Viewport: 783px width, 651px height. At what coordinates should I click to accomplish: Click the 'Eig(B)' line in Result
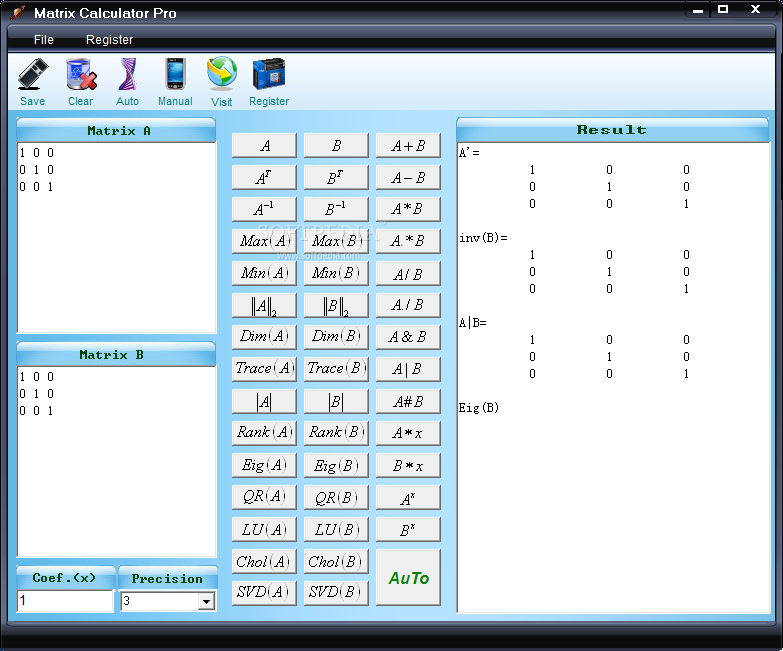click(x=479, y=408)
